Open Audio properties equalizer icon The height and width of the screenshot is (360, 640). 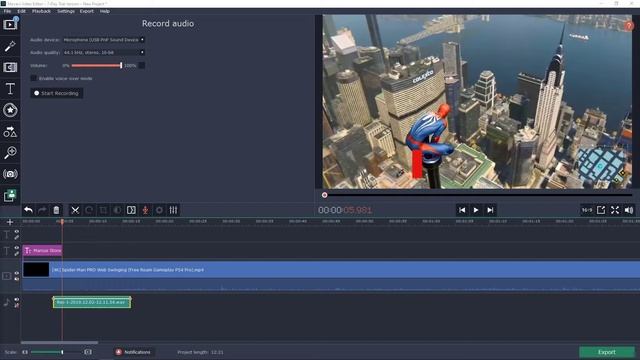click(173, 210)
